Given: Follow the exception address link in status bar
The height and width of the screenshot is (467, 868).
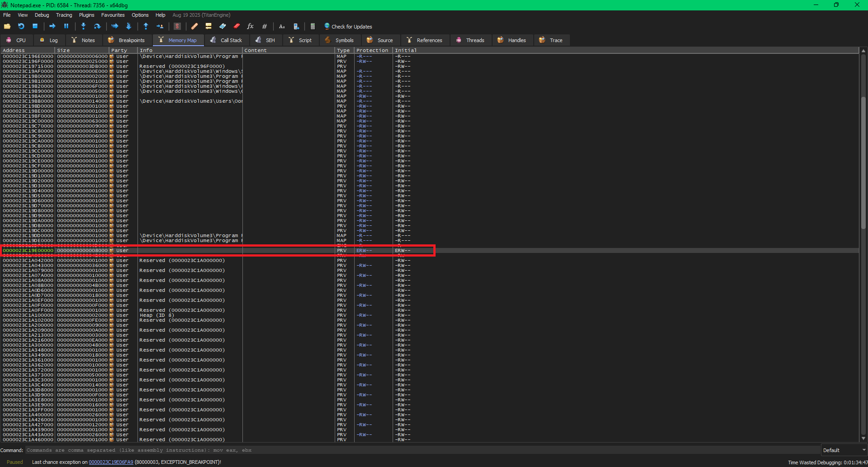Looking at the screenshot, I should point(111,462).
